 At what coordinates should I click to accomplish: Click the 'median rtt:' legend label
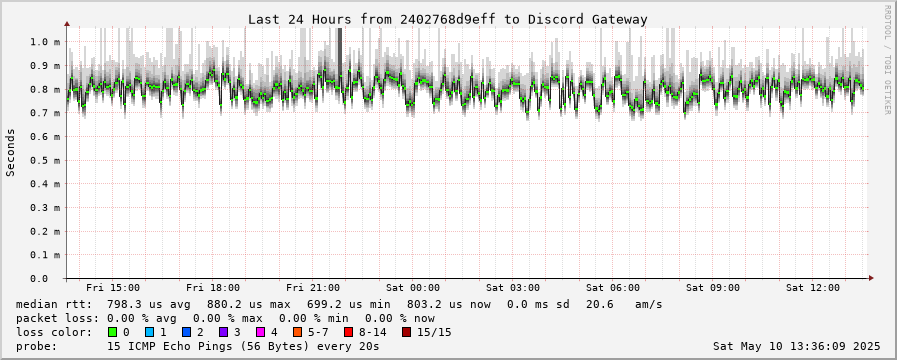click(54, 304)
